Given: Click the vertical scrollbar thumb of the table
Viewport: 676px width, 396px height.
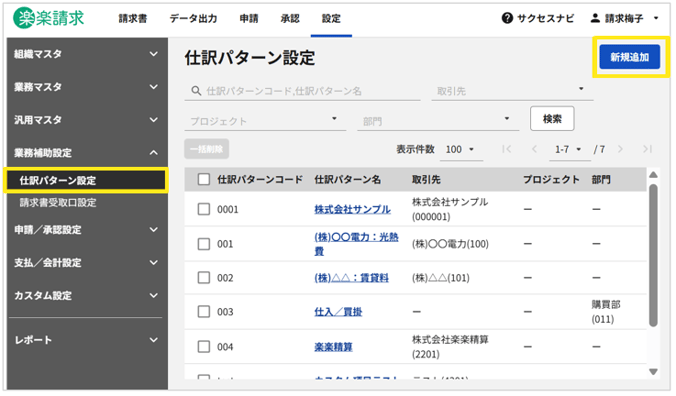Looking at the screenshot, I should tap(653, 255).
